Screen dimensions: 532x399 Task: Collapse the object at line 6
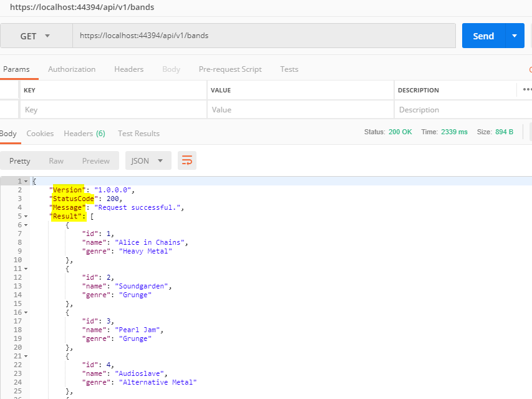26,225
